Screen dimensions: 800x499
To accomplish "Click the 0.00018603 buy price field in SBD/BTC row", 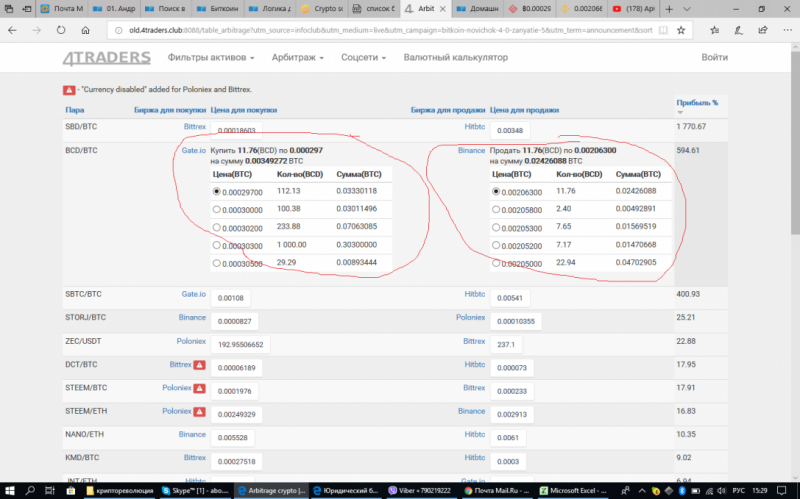I will 236,131.
